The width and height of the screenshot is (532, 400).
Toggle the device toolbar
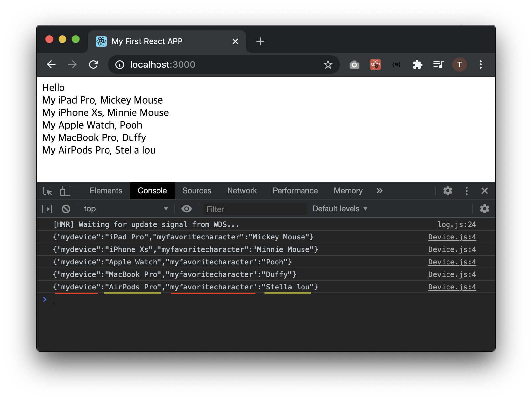coord(65,191)
